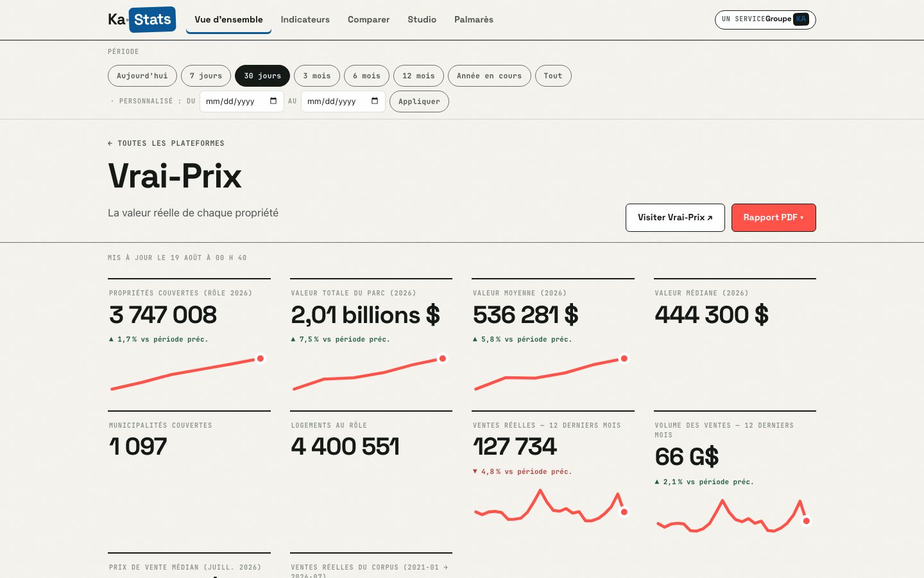
Task: Click sparkline chart under Propriétés couvertes
Action: point(188,374)
